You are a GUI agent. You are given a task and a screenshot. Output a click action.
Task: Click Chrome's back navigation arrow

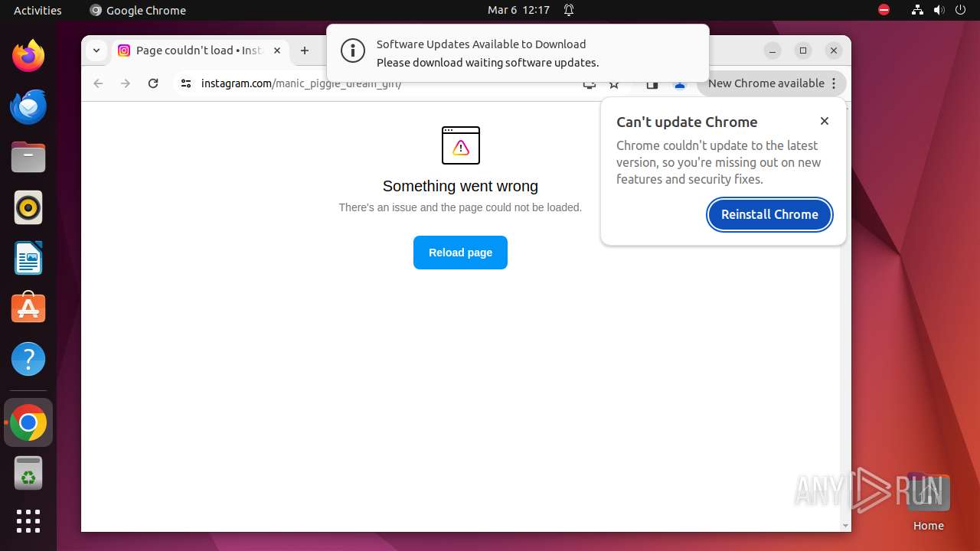[x=98, y=83]
